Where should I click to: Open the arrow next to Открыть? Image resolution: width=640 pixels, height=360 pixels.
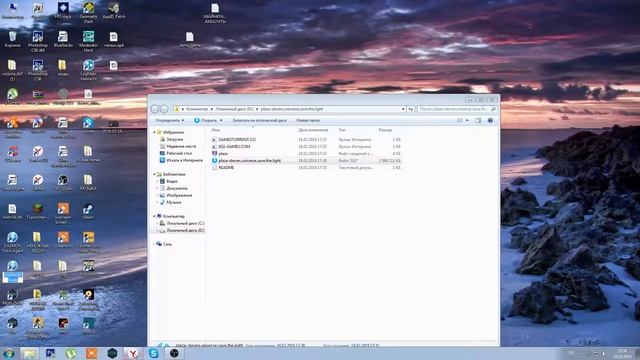[221, 120]
